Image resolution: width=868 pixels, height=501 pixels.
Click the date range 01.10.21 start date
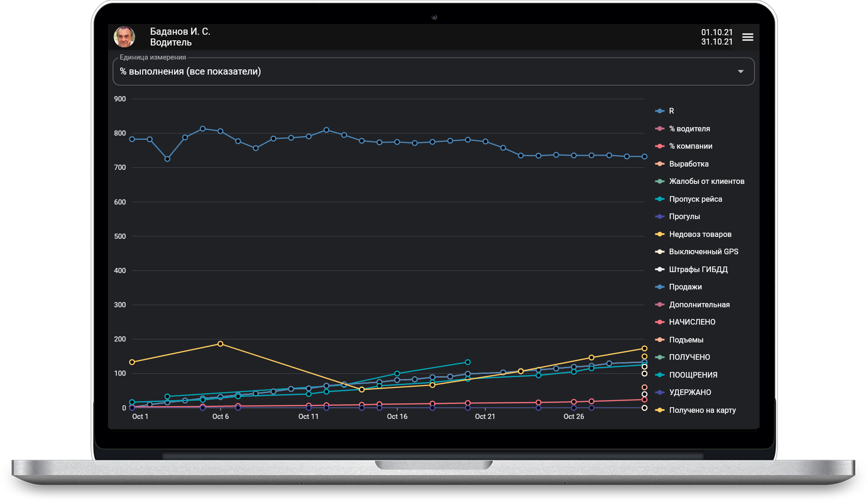[x=717, y=32]
